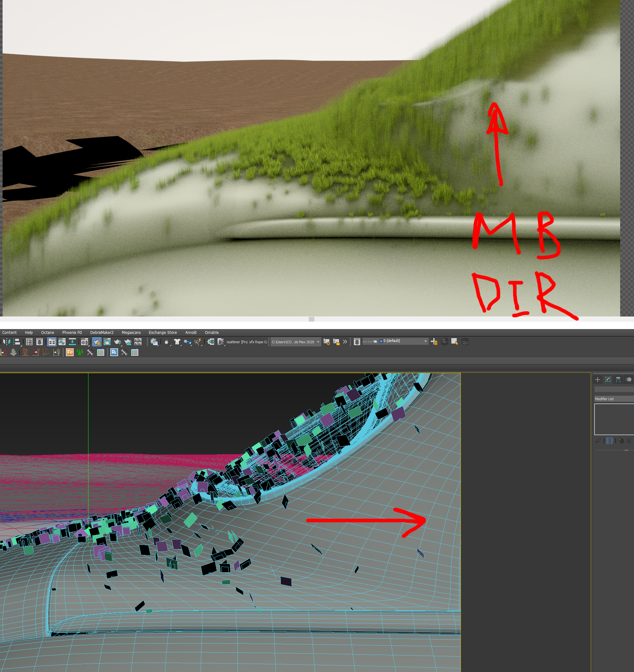Toggle Pin Stack icon under modifier list

(x=598, y=441)
